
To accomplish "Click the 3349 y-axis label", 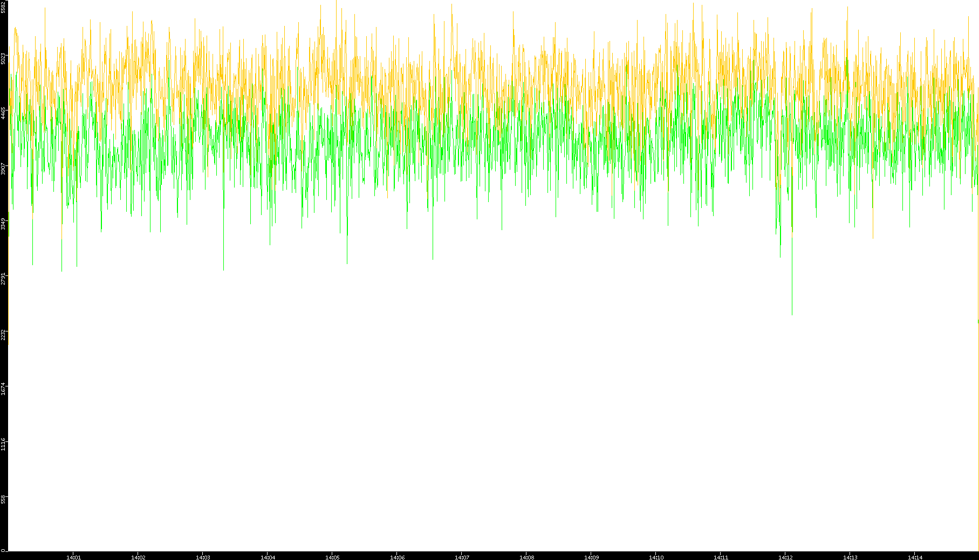I will point(4,223).
